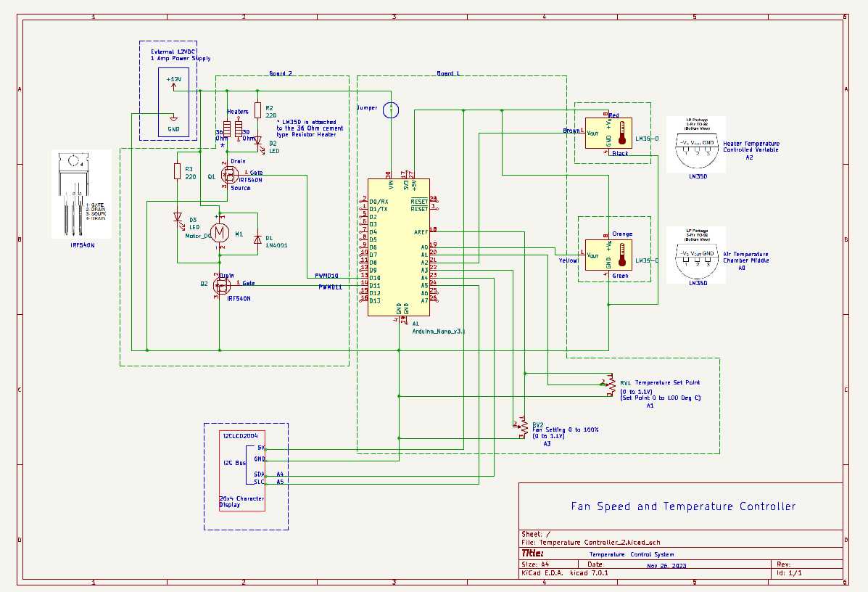Click the '20x4 Character Display' label
The height and width of the screenshot is (592, 868).
(x=241, y=502)
